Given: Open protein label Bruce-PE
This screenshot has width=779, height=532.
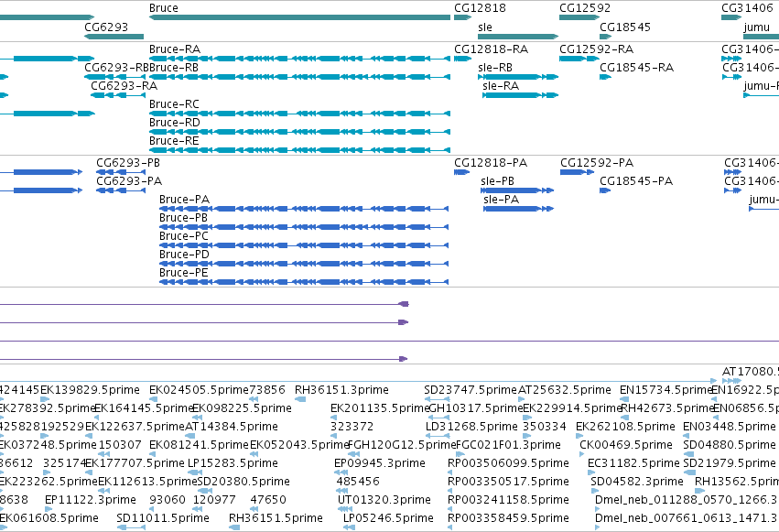Looking at the screenshot, I should (184, 273).
